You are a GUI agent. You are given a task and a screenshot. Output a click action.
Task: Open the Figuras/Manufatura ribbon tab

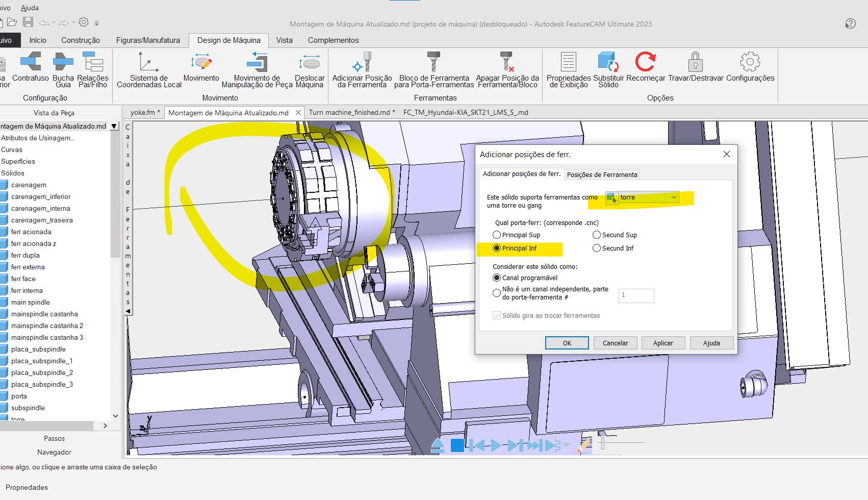point(148,40)
